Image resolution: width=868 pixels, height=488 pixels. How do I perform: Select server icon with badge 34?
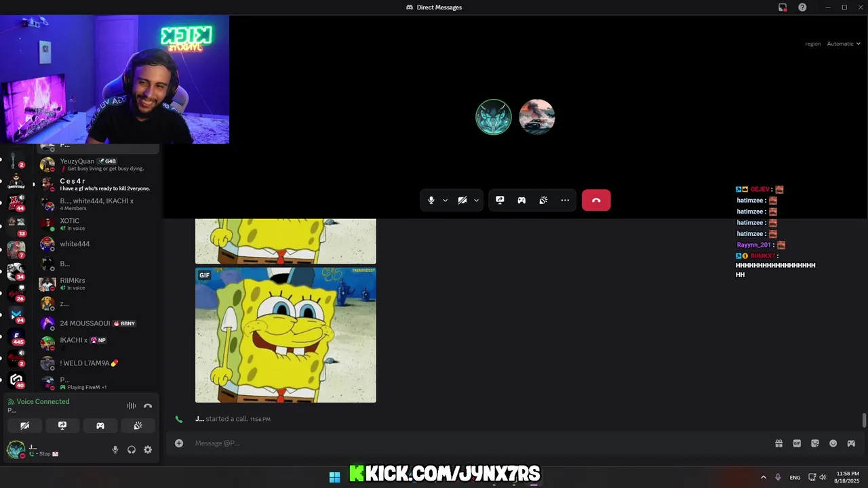16,271
